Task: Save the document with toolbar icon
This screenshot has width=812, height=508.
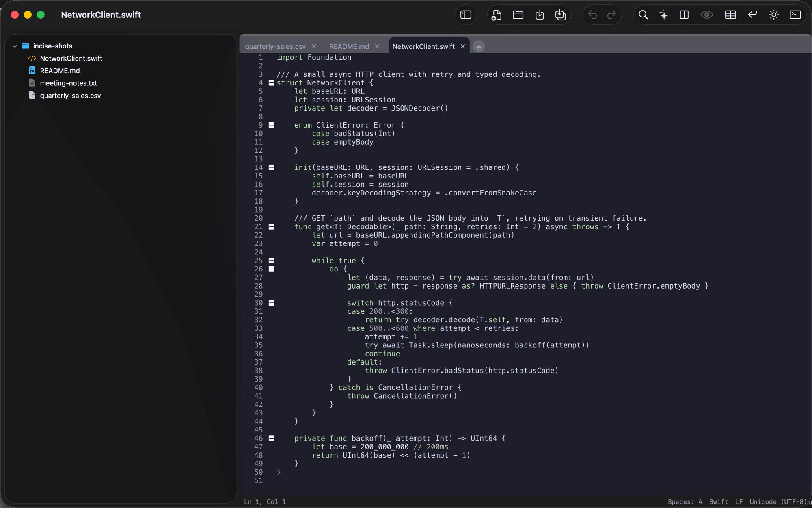Action: pyautogui.click(x=540, y=15)
